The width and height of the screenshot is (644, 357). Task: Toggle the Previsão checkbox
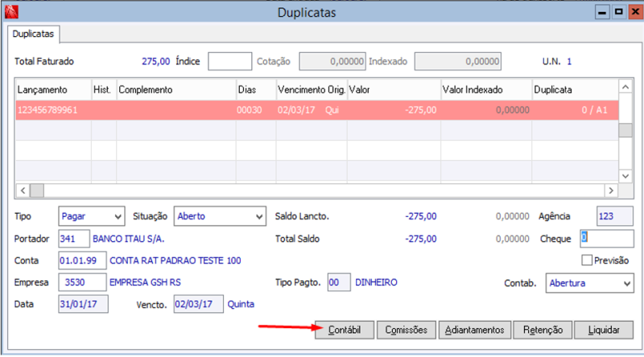point(587,261)
